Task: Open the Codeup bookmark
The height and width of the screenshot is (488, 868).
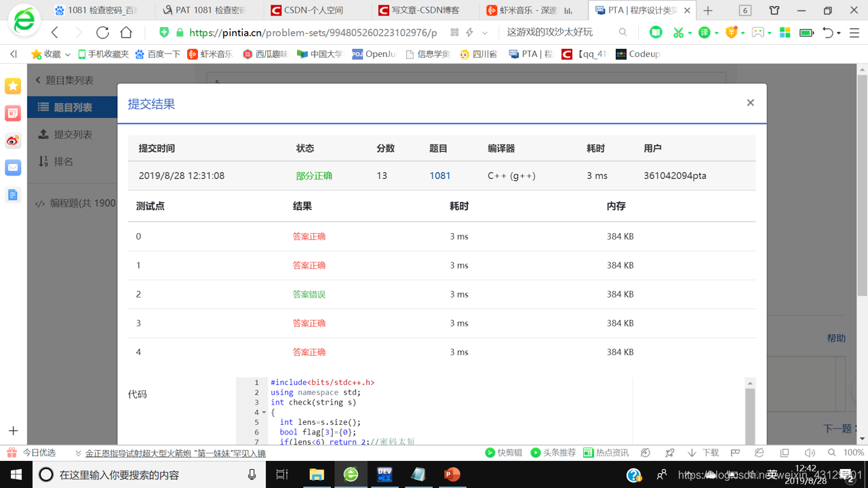Action: (637, 54)
